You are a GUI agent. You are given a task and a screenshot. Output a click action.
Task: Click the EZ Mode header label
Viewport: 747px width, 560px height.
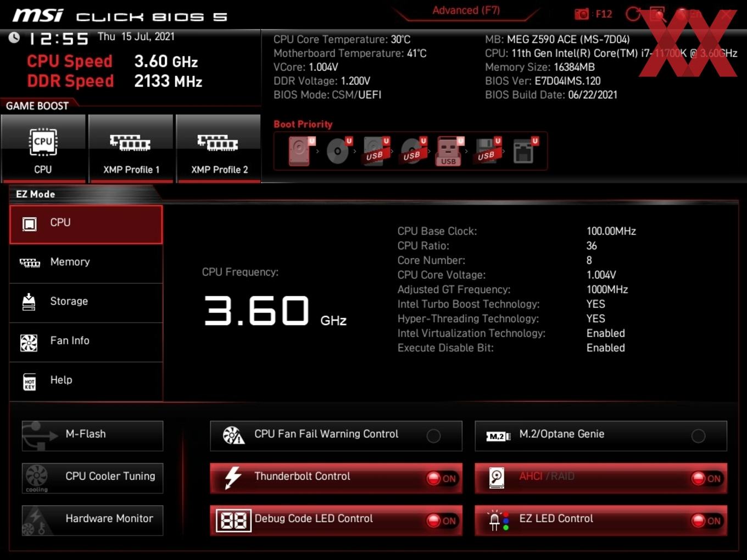[x=35, y=194]
